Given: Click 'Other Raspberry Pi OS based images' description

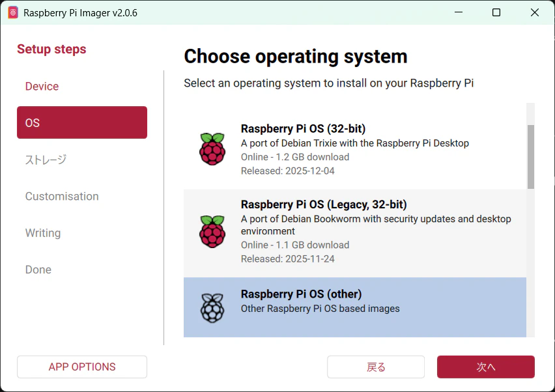Looking at the screenshot, I should [320, 309].
